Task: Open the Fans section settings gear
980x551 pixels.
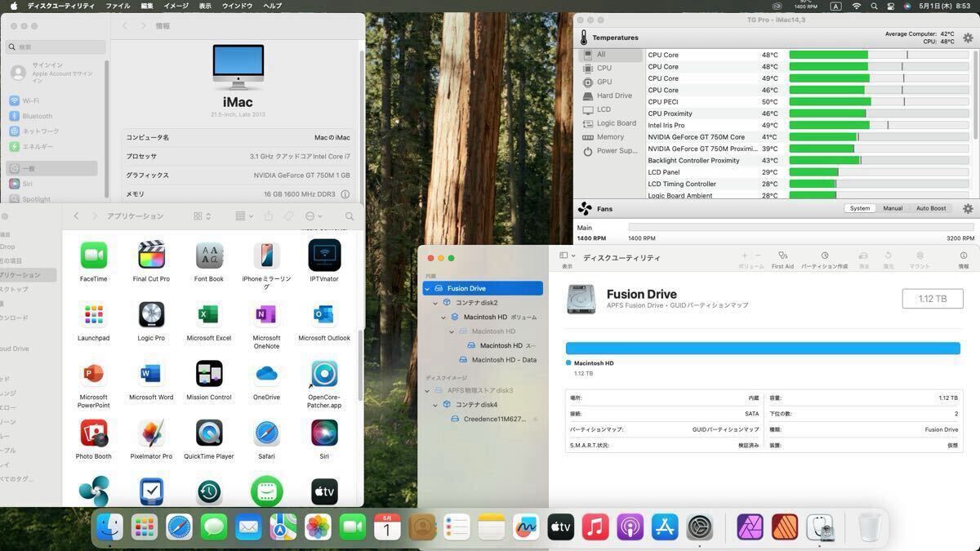Action: pos(968,209)
